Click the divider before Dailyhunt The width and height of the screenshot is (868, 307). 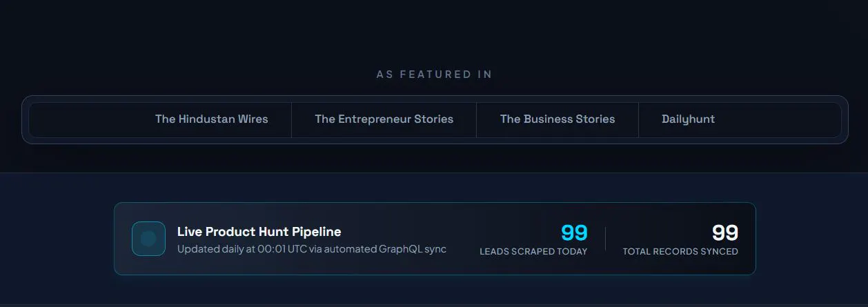[638, 119]
